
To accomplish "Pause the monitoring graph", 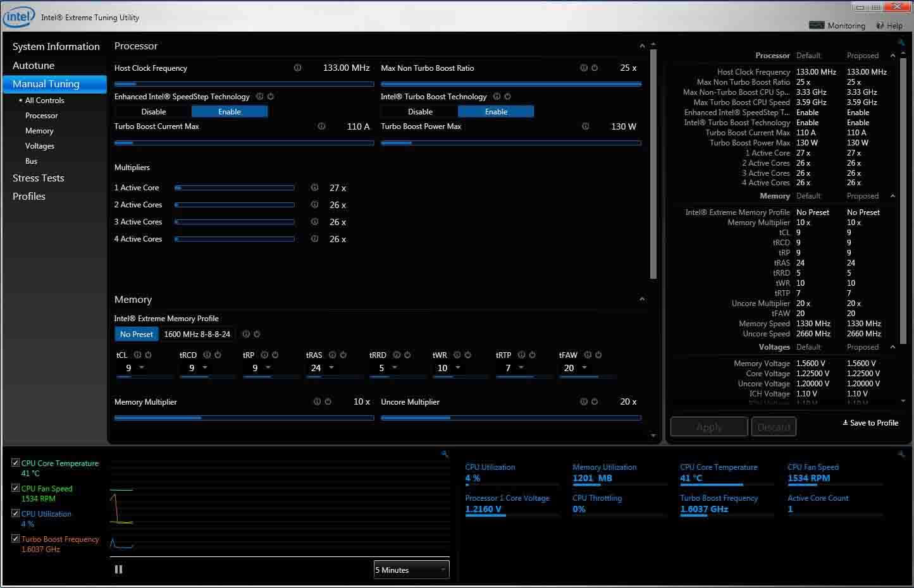I will tap(118, 569).
